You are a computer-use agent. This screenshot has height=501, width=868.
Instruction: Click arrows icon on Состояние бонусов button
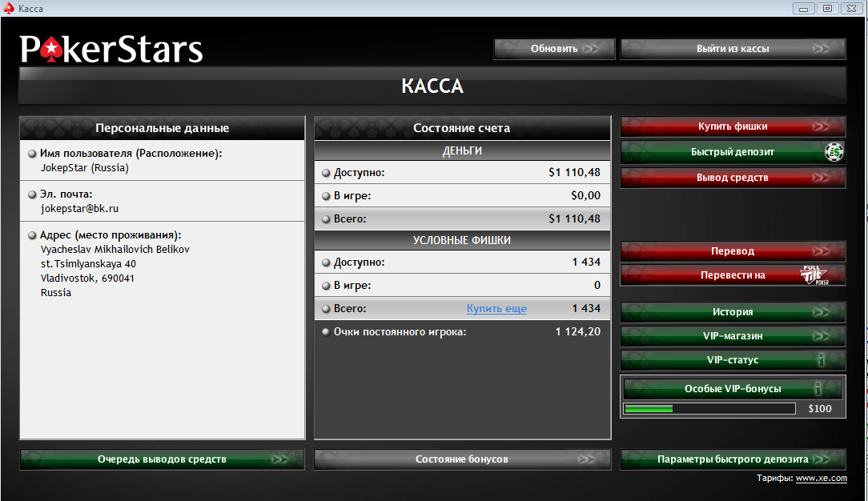(x=587, y=459)
